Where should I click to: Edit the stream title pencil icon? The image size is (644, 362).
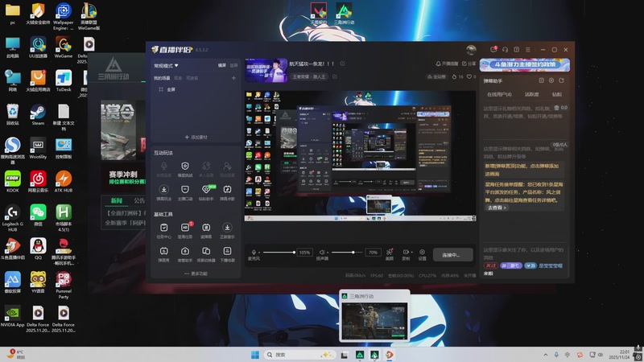(x=343, y=64)
